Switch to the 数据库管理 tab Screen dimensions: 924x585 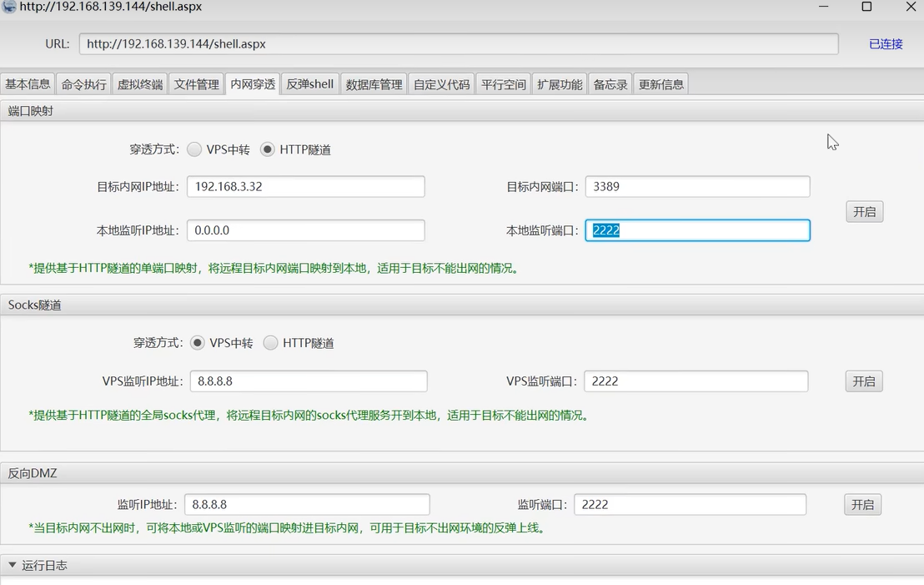pyautogui.click(x=374, y=83)
